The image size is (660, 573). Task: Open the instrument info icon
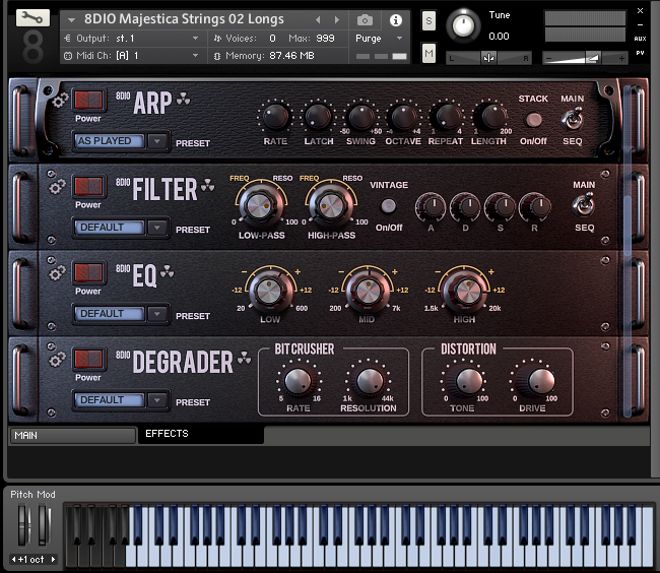point(395,20)
